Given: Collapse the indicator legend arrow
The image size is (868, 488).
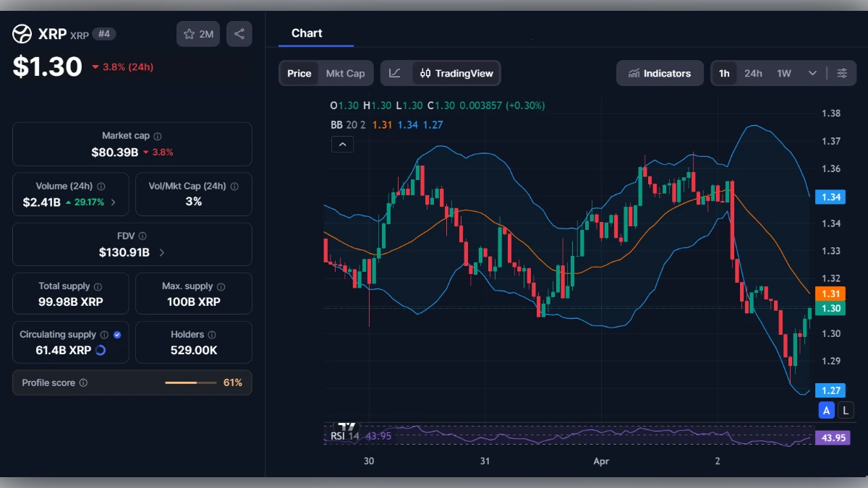Looking at the screenshot, I should pyautogui.click(x=342, y=145).
